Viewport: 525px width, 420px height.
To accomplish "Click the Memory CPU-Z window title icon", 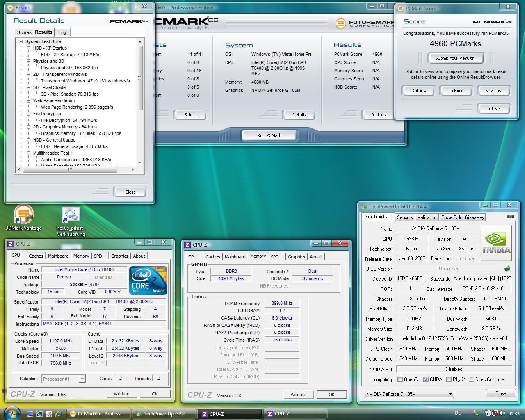I will [x=187, y=244].
